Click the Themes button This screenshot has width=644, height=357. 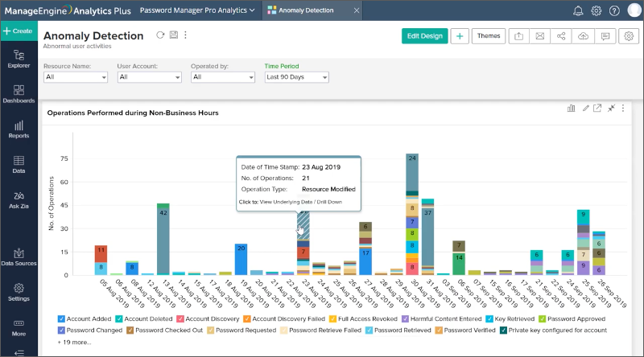click(488, 36)
